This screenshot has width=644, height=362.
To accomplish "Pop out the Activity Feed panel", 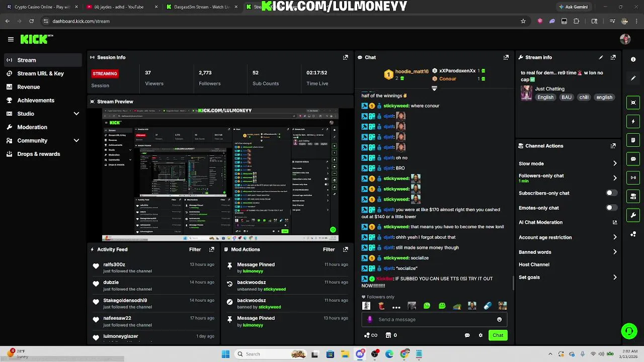I will [211, 249].
